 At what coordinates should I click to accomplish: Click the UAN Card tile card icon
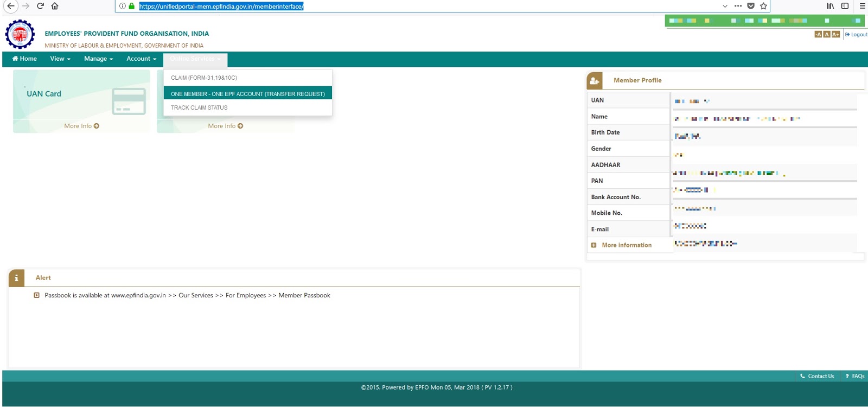click(x=129, y=101)
